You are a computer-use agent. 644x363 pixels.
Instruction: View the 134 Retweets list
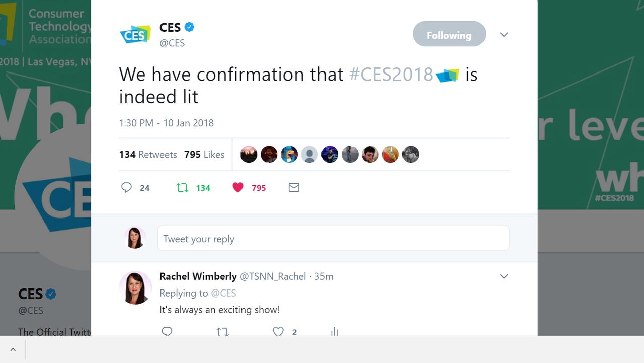coord(148,154)
